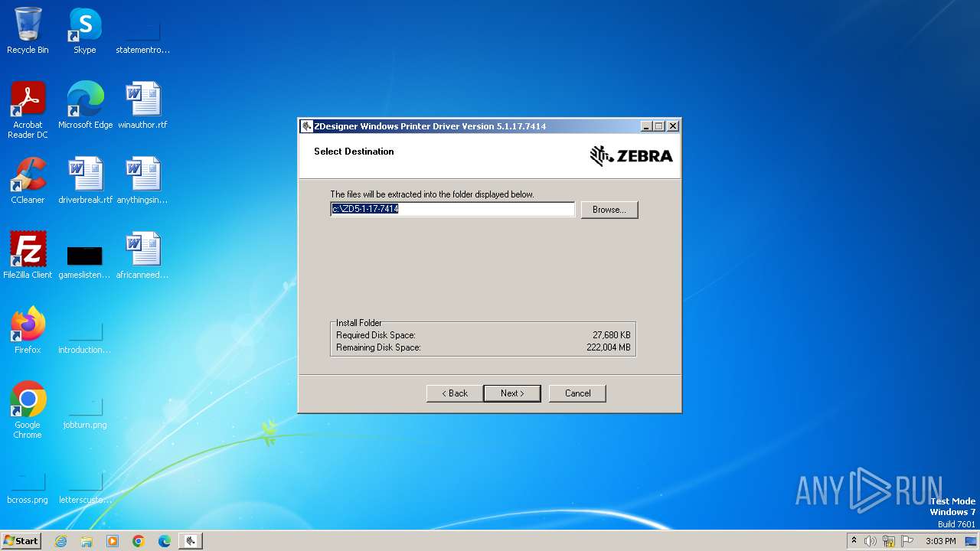Click the Zebra logo in the header
Viewport: 980px width, 551px height.
coord(631,156)
